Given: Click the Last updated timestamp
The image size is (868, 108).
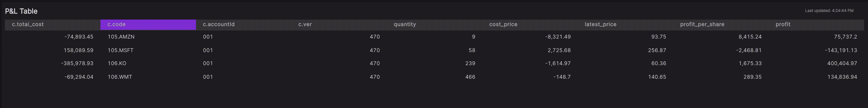Looking at the screenshot, I should pyautogui.click(x=829, y=11).
